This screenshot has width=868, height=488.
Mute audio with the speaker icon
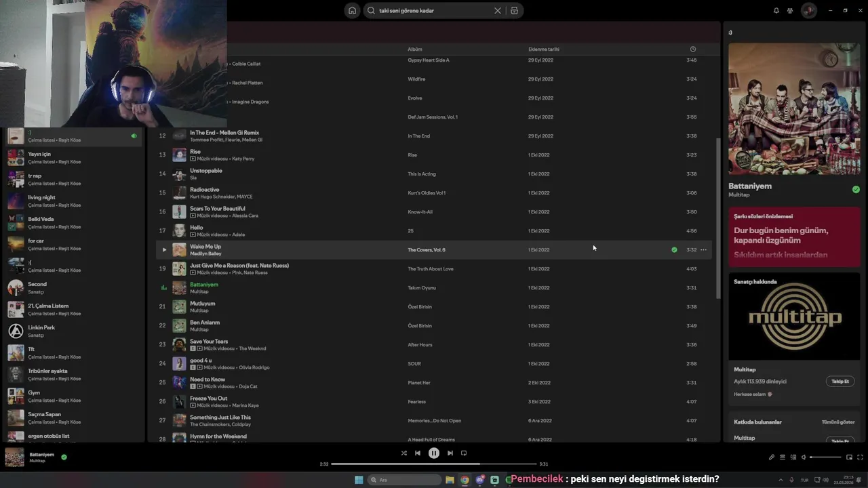coord(804,457)
